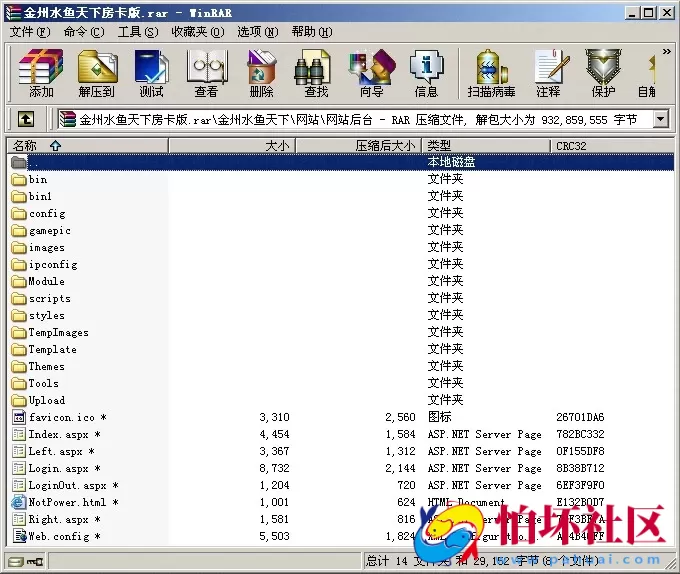Select the NotPower.html file
680x574 pixels.
click(65, 502)
